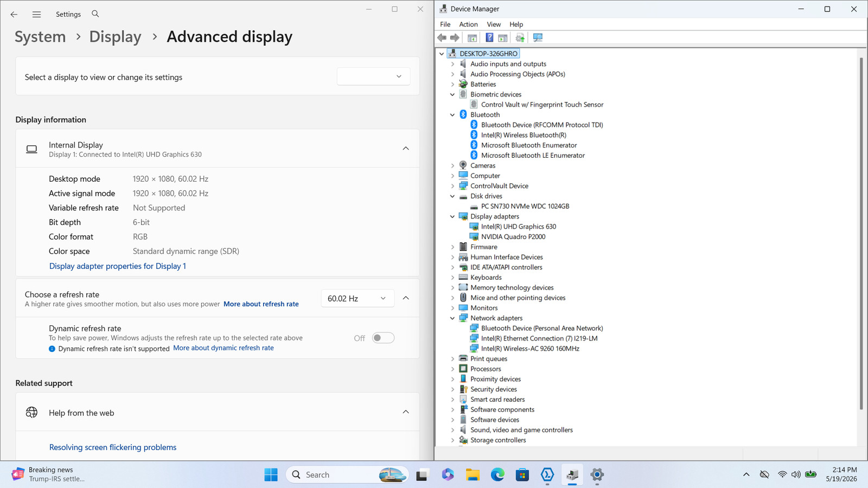
Task: Open the View menu in Device Manager
Action: 494,24
